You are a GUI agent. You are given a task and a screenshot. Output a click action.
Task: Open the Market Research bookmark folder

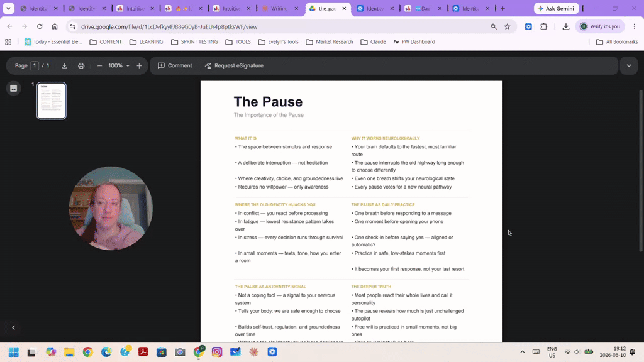[x=330, y=42]
